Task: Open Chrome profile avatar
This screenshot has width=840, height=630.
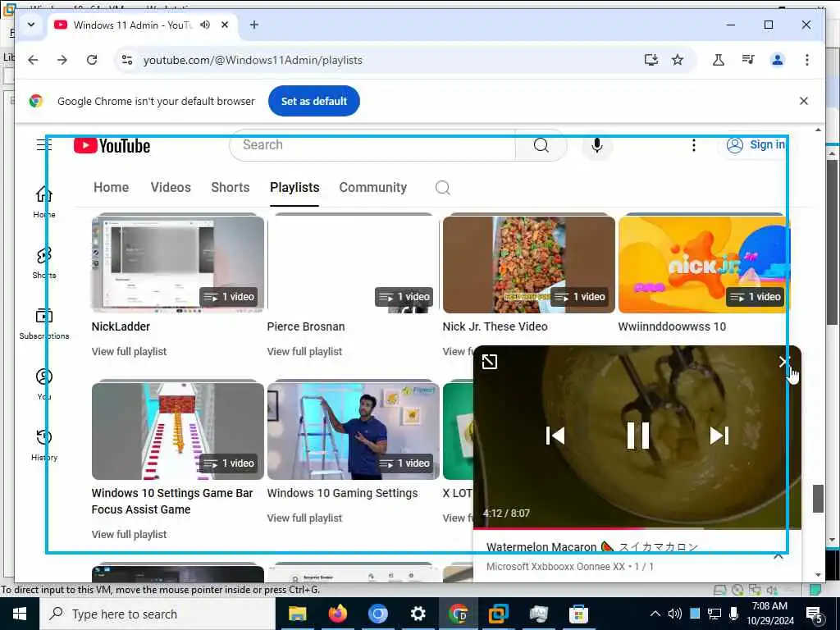Action: point(778,60)
